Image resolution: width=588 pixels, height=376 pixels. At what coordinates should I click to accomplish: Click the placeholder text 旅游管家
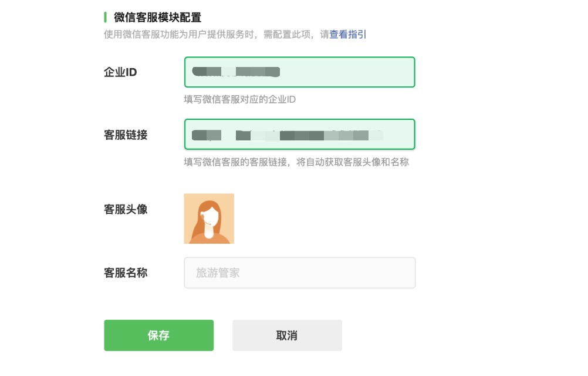(x=217, y=273)
